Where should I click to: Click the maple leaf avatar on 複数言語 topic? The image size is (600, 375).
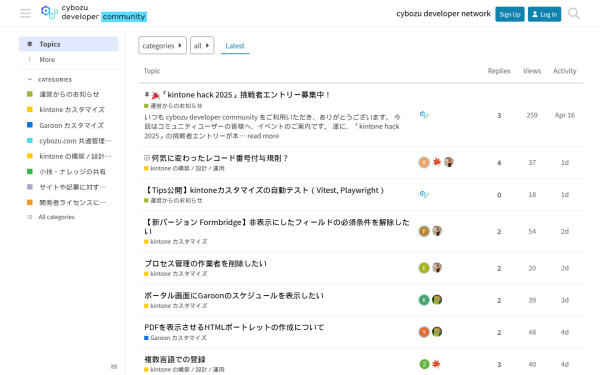[x=436, y=364]
